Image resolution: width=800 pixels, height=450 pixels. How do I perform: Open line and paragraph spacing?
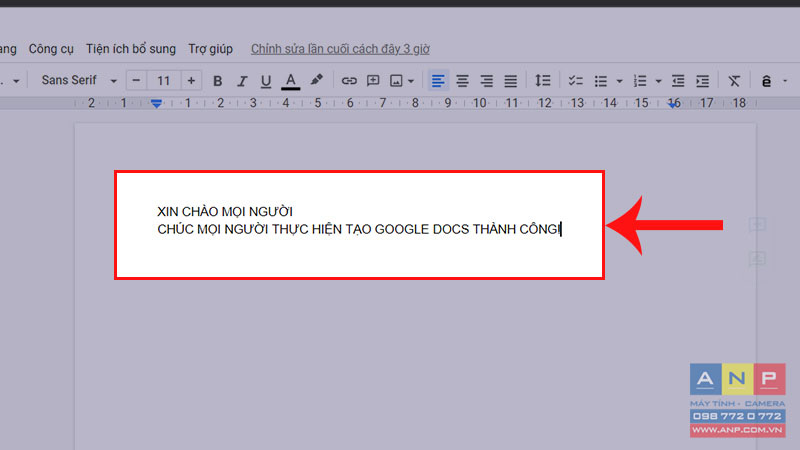542,81
